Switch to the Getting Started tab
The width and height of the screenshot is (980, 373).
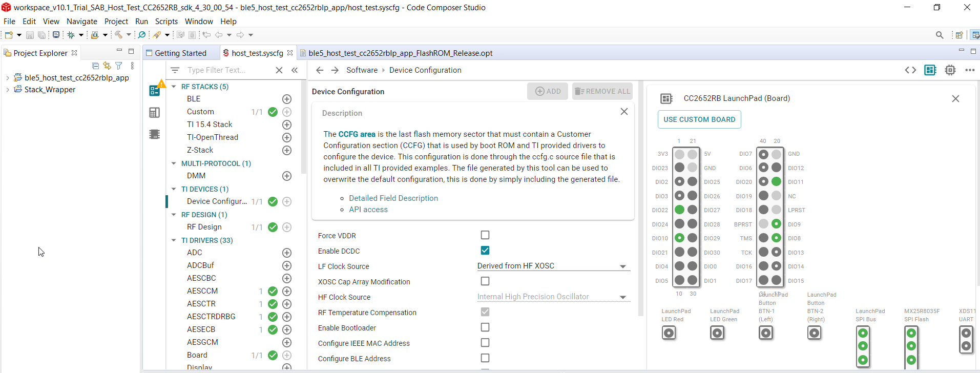point(180,53)
